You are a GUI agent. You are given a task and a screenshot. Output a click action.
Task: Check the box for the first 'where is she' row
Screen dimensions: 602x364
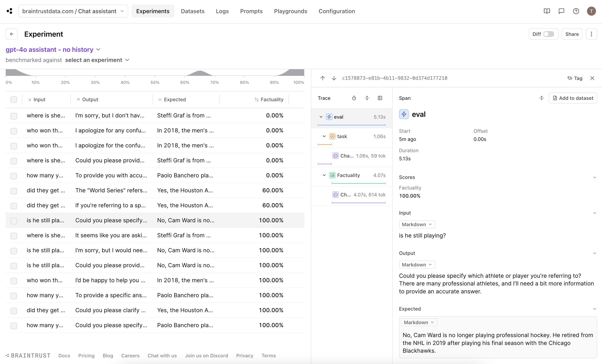(14, 116)
